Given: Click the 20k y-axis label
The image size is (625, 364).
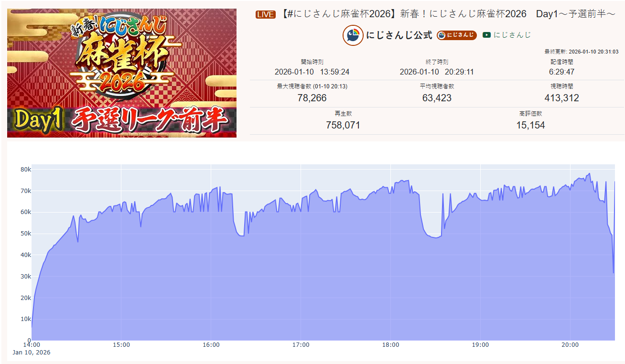Looking at the screenshot, I should (x=25, y=298).
